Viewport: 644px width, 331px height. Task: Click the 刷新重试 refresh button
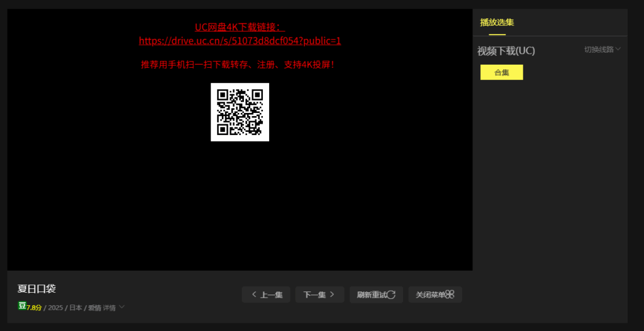[376, 295]
